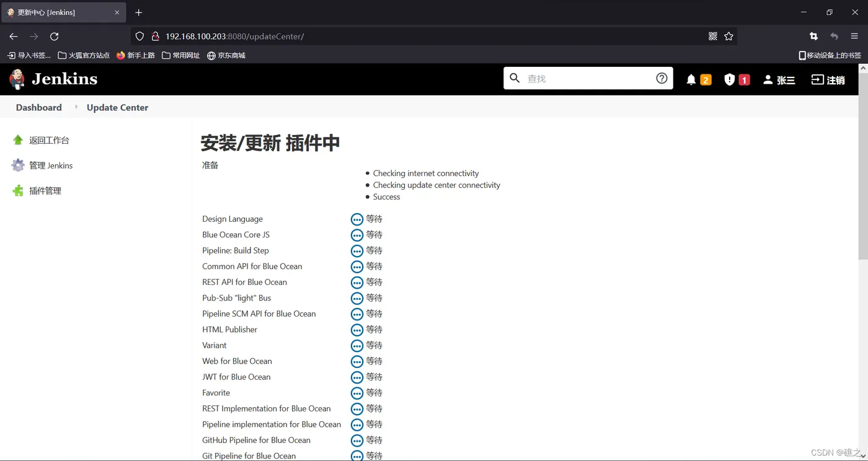The height and width of the screenshot is (461, 868).
Task: Click the Jenkins logo icon
Action: [x=17, y=79]
